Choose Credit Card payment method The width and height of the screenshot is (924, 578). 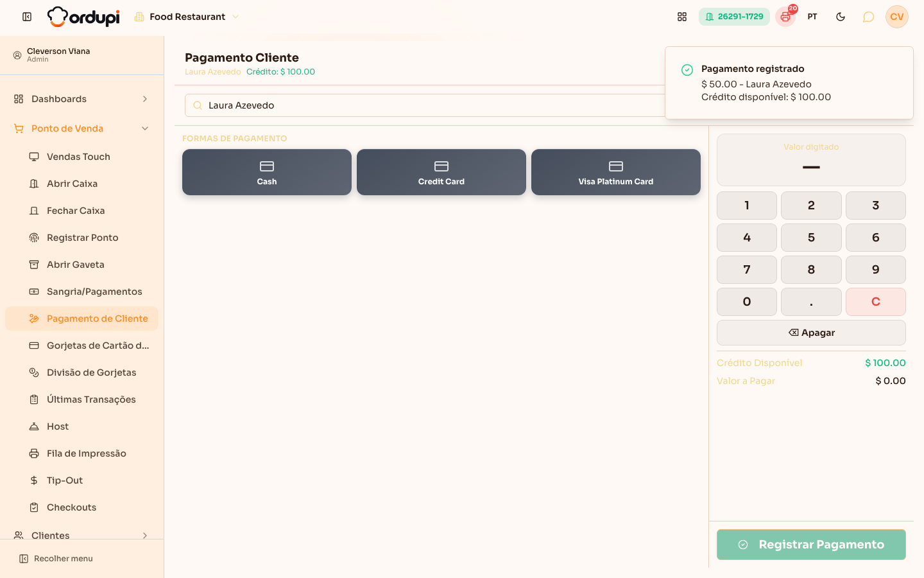441,172
